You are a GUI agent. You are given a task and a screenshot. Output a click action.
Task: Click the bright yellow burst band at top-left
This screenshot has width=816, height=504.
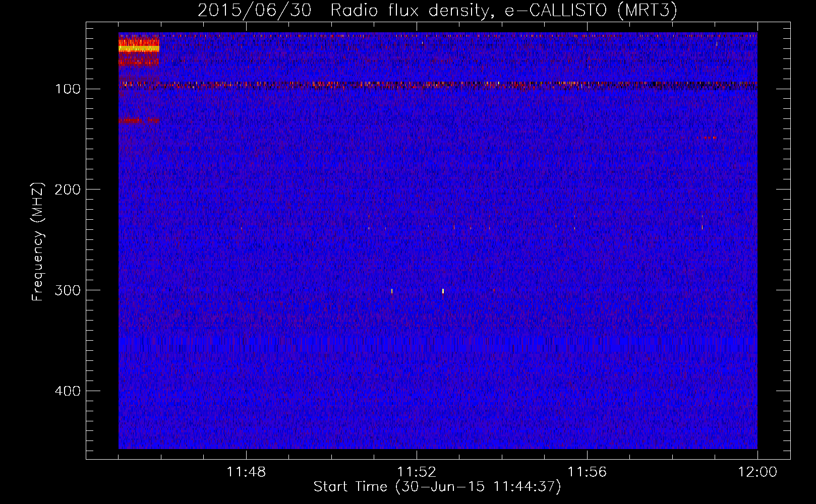(139, 48)
